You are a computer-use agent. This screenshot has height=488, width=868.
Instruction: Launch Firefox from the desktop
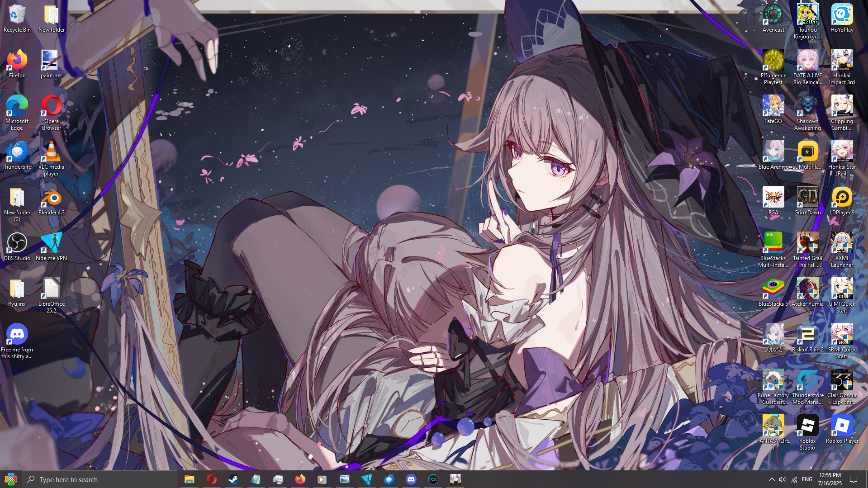point(17,64)
